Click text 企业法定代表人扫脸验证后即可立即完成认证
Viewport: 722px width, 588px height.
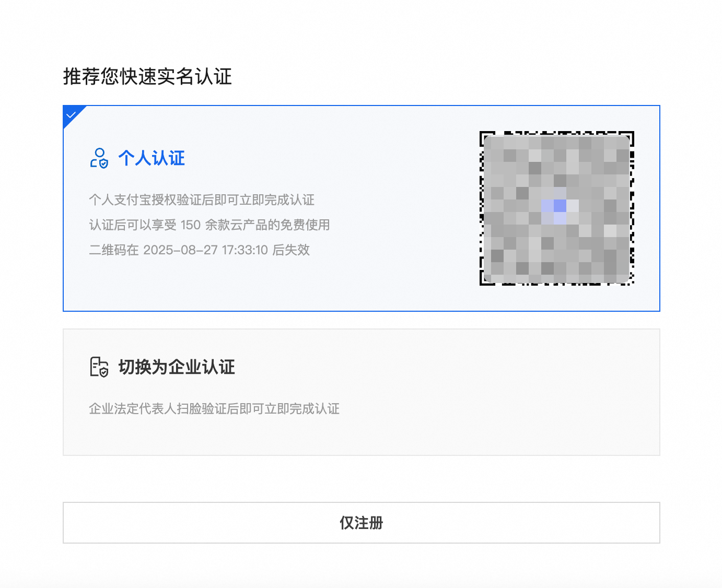[214, 409]
